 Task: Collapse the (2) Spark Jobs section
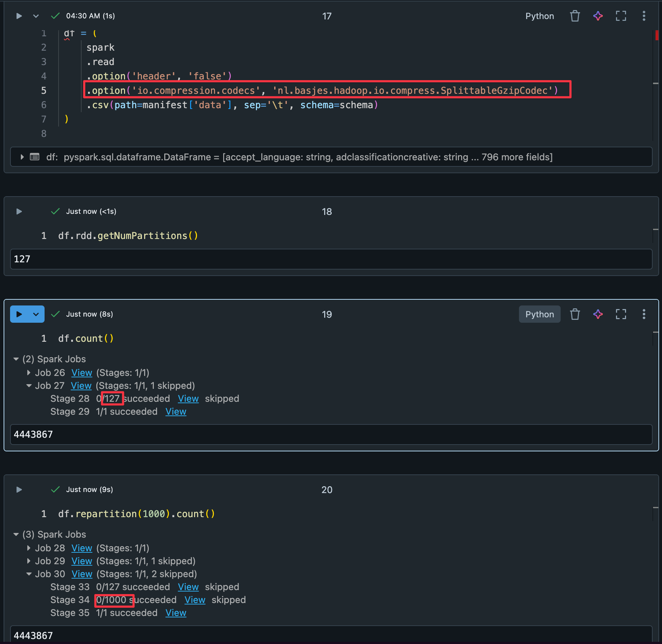[16, 359]
